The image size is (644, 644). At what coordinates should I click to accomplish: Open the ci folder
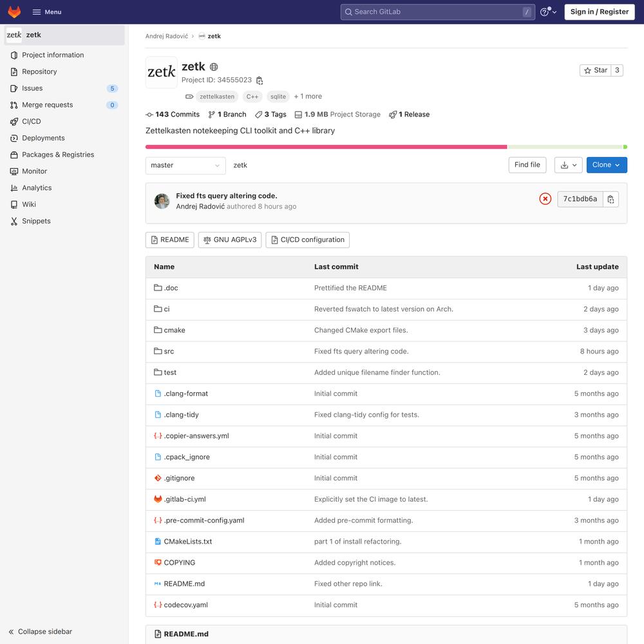click(x=166, y=309)
